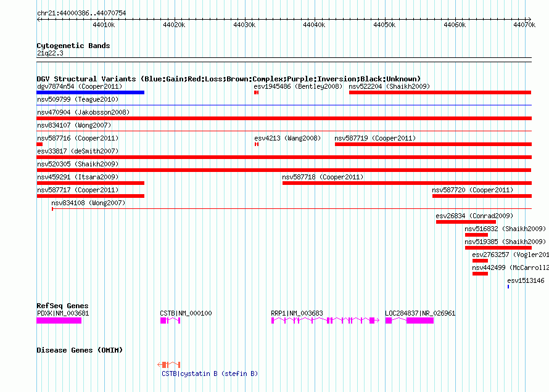Click the small red esv4213 marker
This screenshot has width=549, height=392.
(x=257, y=144)
